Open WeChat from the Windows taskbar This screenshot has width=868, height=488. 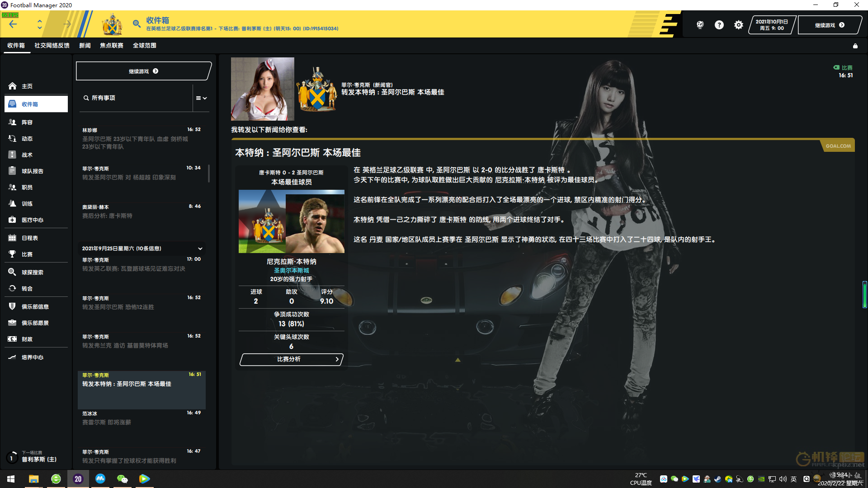[x=122, y=479]
